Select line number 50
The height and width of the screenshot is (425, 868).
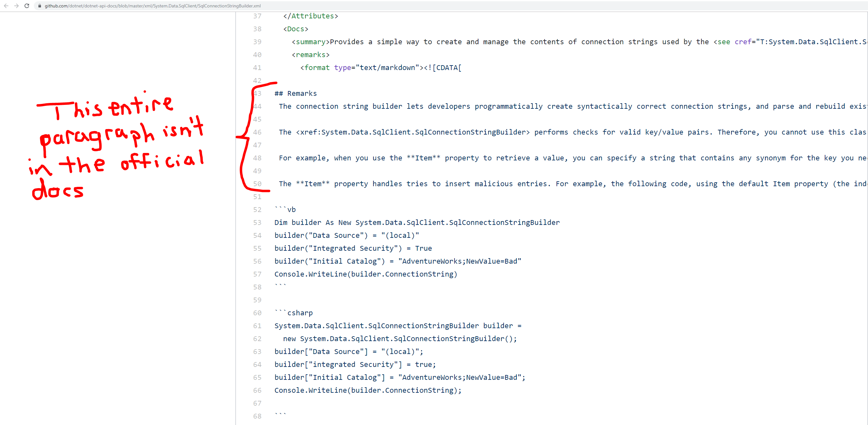click(x=258, y=184)
